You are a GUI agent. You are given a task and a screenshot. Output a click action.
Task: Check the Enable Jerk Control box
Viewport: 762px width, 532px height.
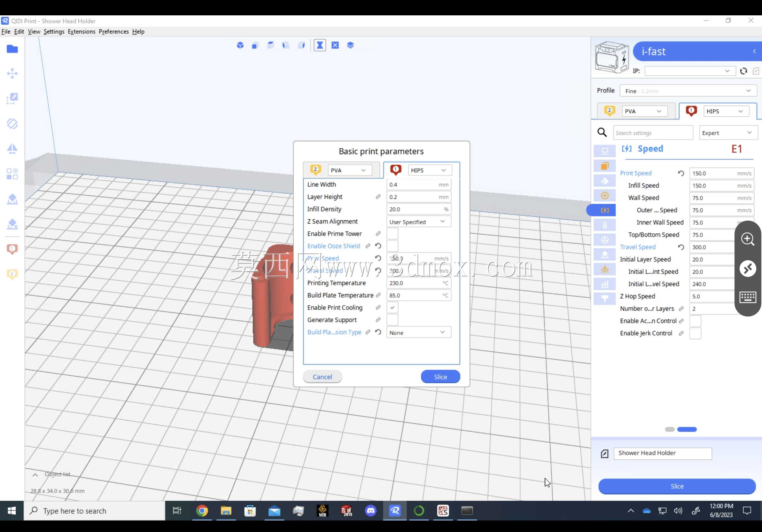pyautogui.click(x=695, y=333)
